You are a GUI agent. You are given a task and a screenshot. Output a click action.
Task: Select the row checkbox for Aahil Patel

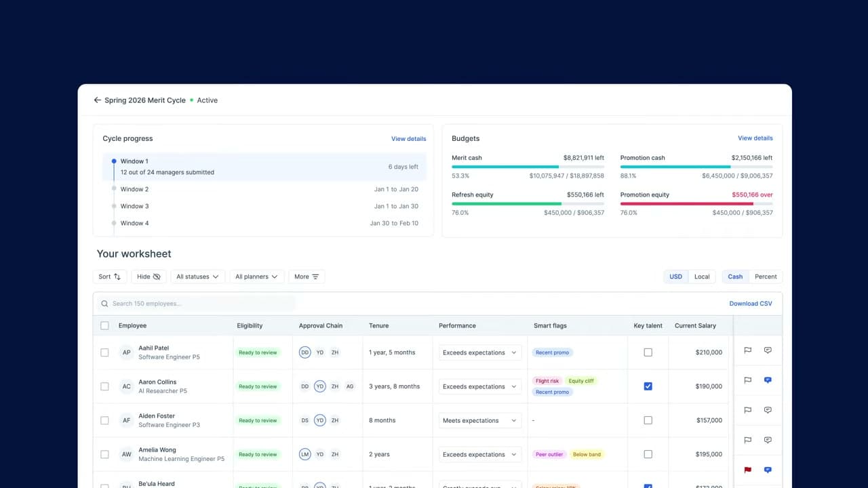pos(104,352)
